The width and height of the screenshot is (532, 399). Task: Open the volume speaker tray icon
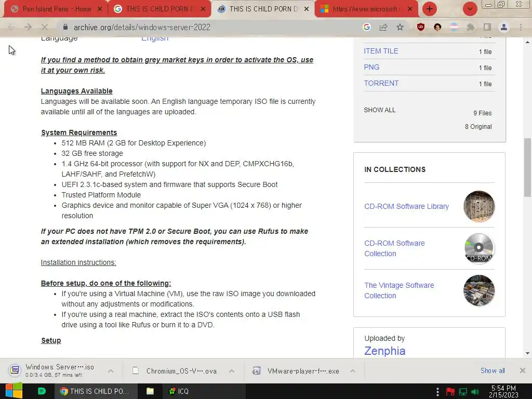(x=475, y=392)
